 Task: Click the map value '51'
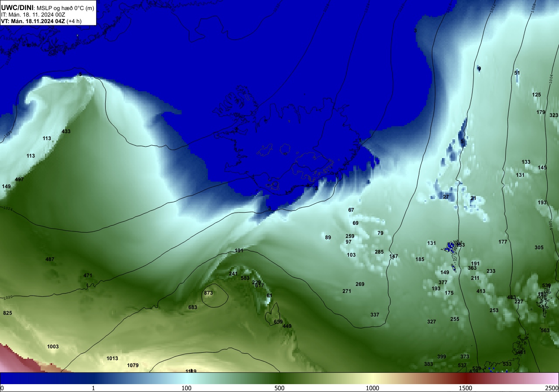click(517, 73)
